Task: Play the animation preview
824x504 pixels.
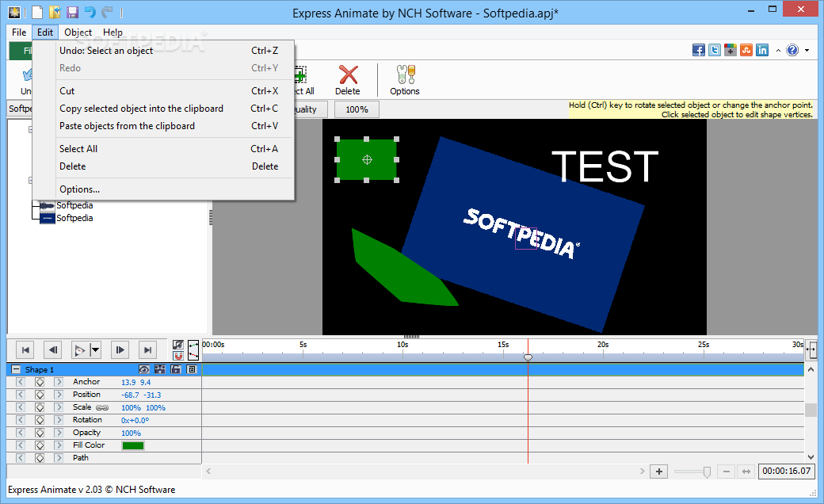Action: click(x=79, y=350)
